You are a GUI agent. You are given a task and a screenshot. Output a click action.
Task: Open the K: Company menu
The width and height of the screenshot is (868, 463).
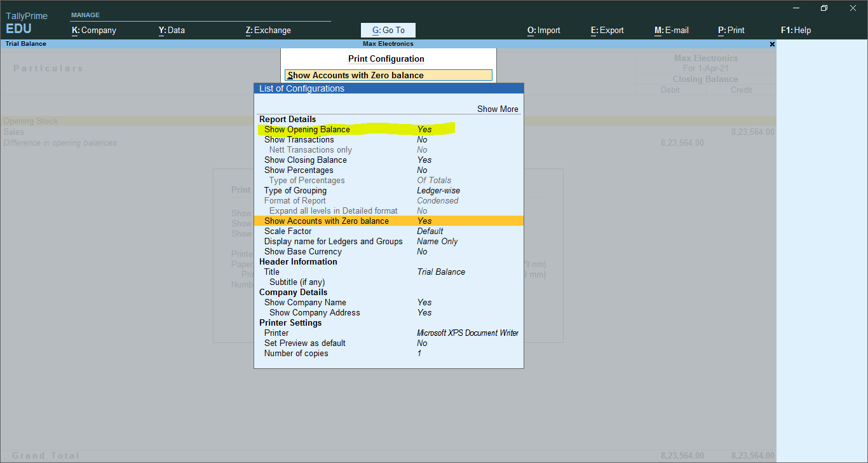point(94,30)
